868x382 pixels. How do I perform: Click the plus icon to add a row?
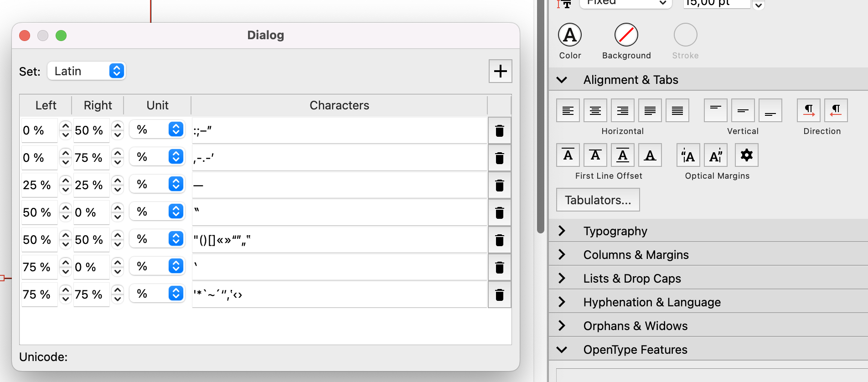point(500,71)
